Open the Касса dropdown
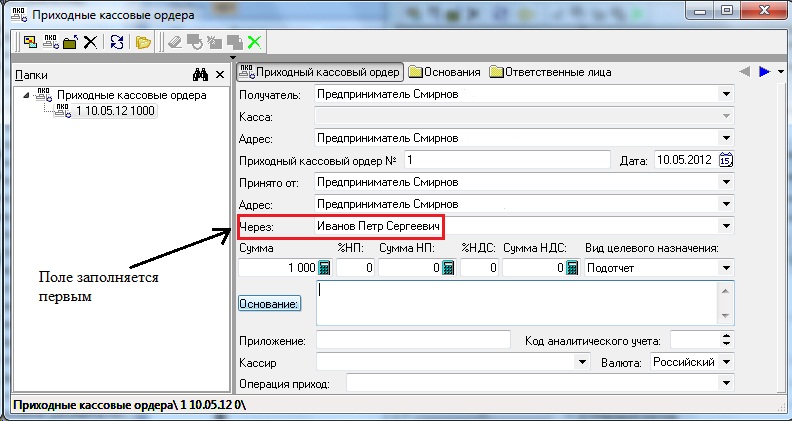Viewport: 792px width, 421px height. (x=726, y=116)
